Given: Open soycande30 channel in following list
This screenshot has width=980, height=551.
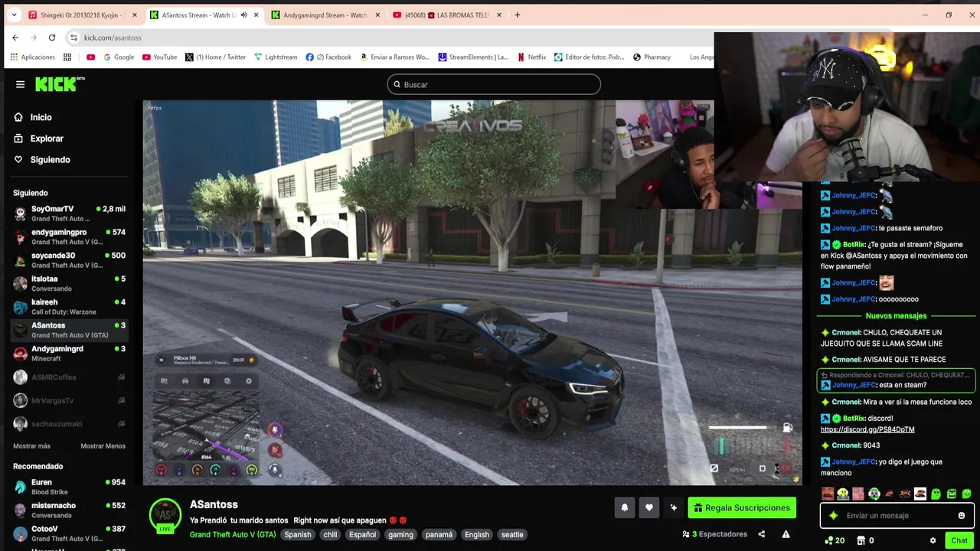Looking at the screenshot, I should [x=69, y=260].
